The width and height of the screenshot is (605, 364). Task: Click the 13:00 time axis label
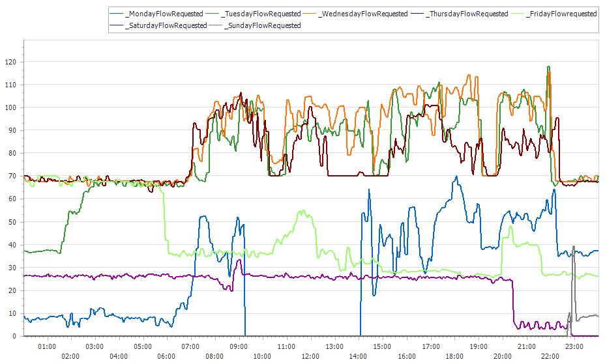pos(334,346)
